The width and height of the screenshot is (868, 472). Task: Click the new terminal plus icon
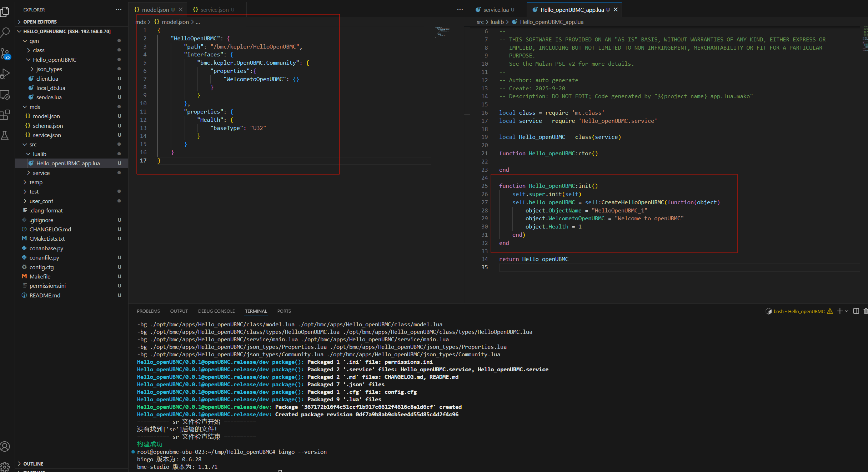tap(840, 311)
